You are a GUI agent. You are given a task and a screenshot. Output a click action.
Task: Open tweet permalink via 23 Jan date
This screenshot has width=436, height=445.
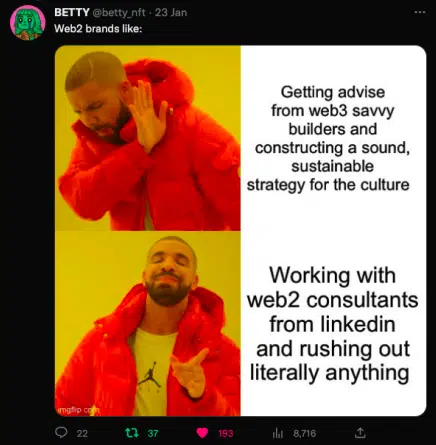click(x=171, y=12)
